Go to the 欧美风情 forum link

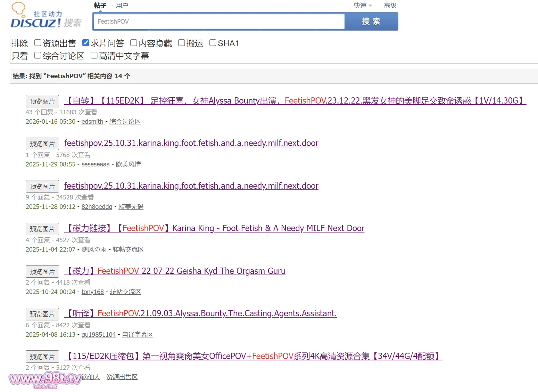click(128, 164)
